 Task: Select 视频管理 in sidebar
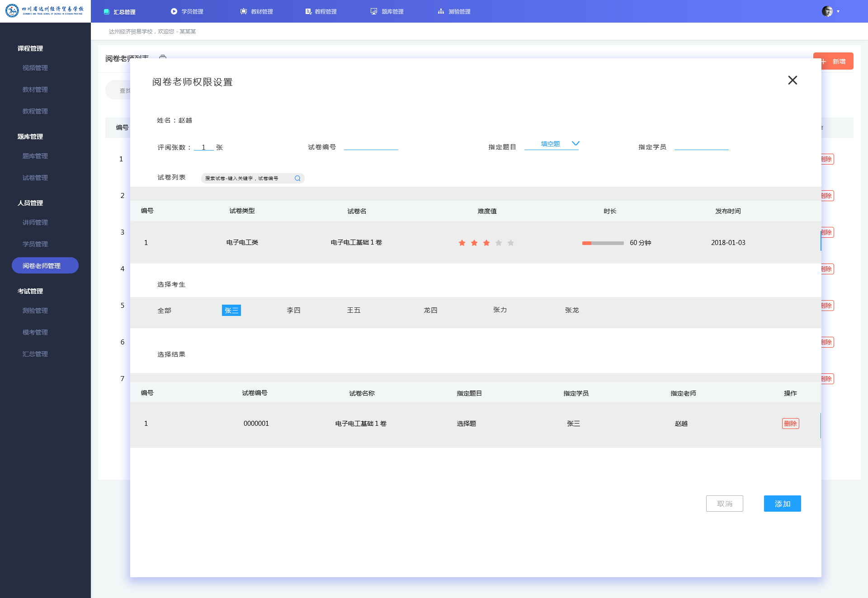[x=35, y=68]
